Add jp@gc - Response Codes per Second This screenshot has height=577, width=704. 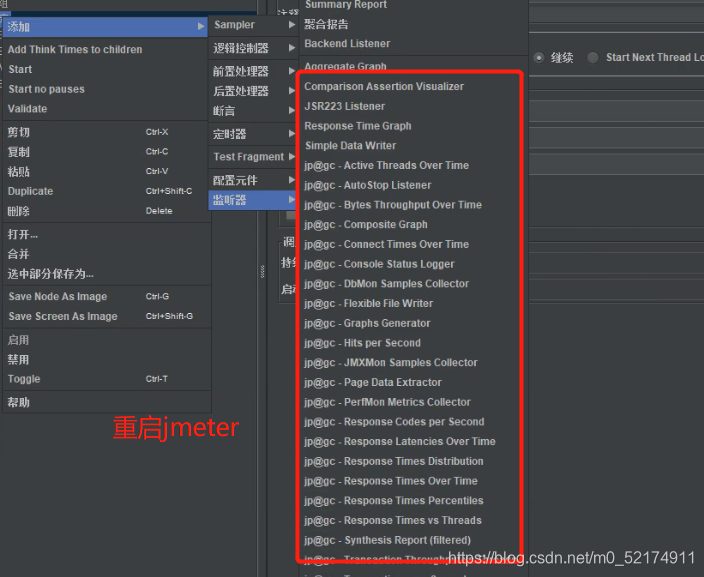(413, 422)
